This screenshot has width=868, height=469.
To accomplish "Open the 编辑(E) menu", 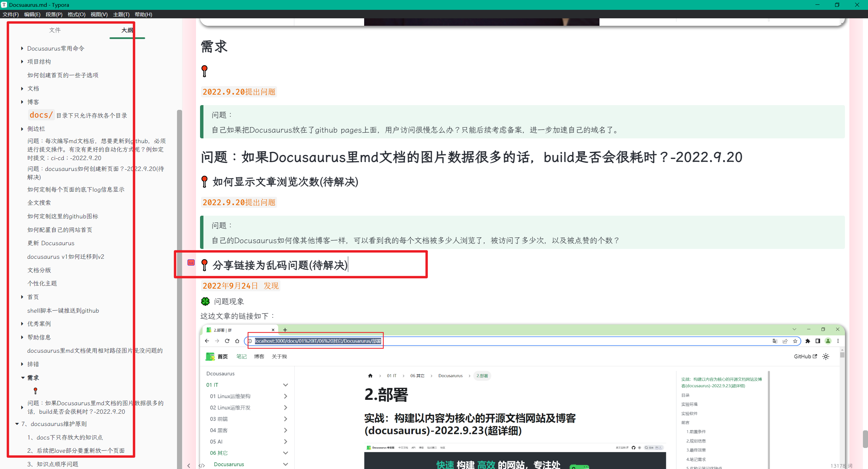I will [32, 14].
